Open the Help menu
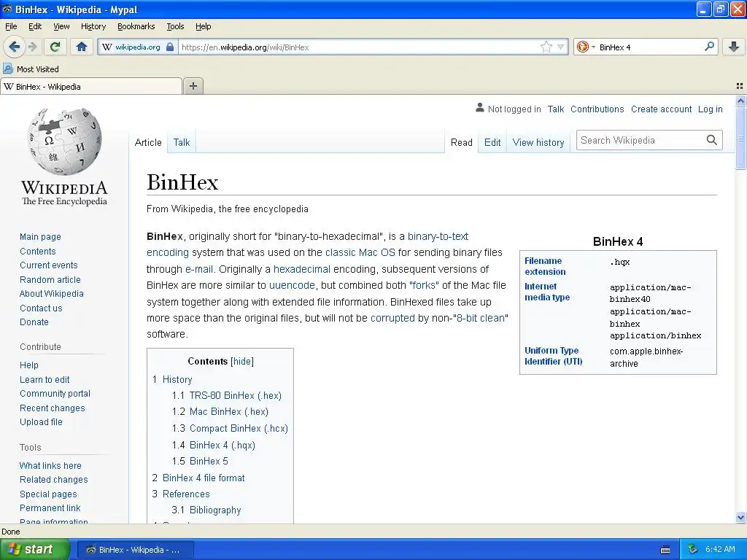 (203, 26)
